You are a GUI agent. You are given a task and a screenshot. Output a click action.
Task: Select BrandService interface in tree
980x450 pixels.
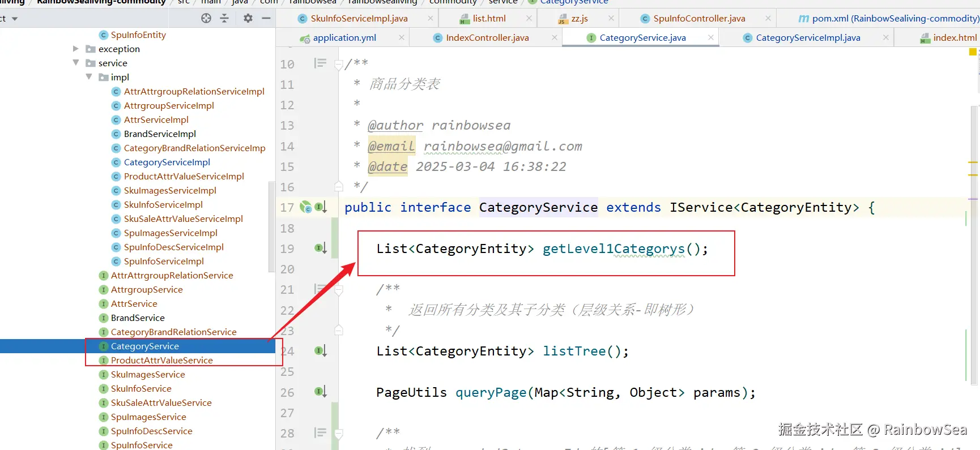[x=138, y=318]
